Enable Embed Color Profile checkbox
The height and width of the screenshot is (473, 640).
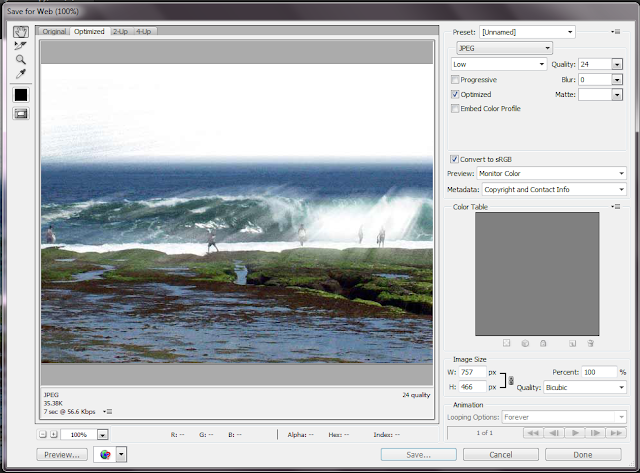point(455,109)
